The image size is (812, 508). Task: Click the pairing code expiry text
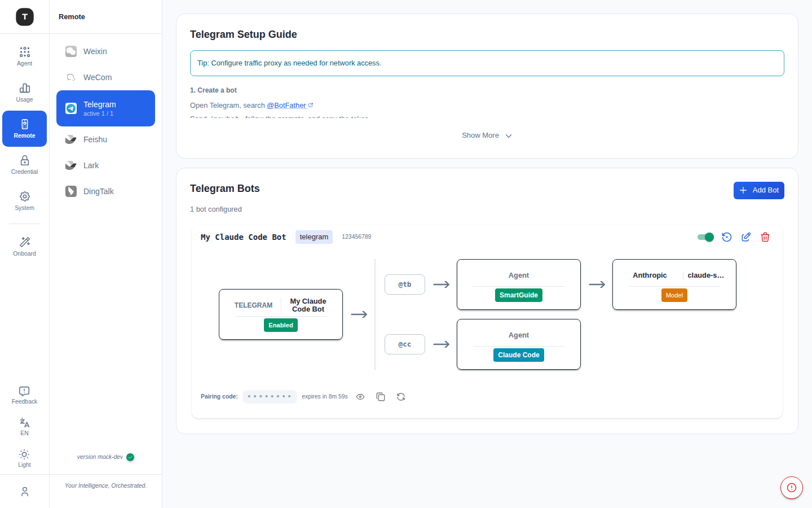[x=325, y=397]
